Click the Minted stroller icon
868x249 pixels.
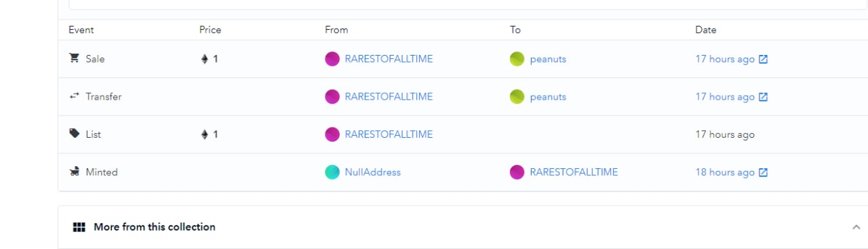75,172
